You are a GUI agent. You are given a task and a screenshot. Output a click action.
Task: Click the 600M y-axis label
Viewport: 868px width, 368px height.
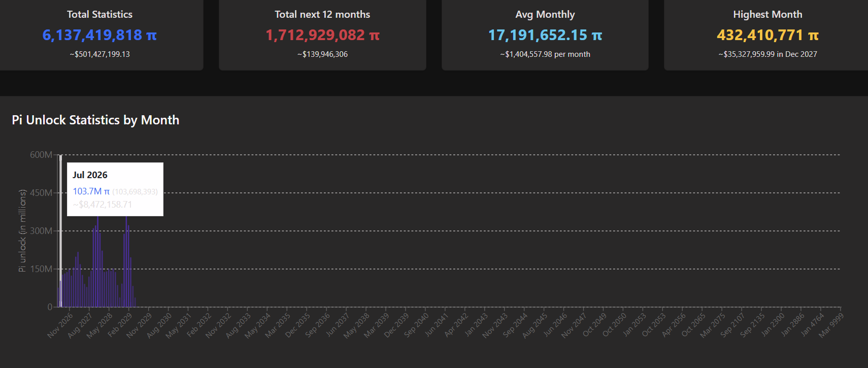41,155
